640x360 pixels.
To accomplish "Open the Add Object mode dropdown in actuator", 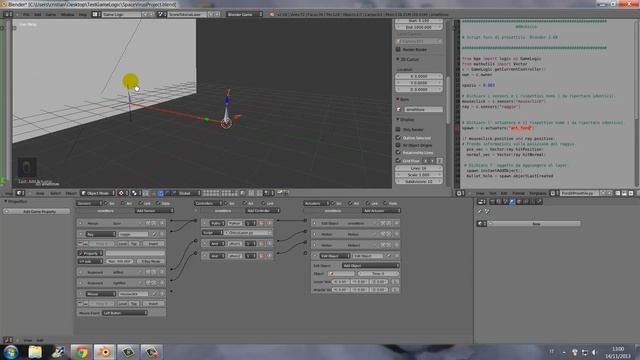I will pos(371,265).
